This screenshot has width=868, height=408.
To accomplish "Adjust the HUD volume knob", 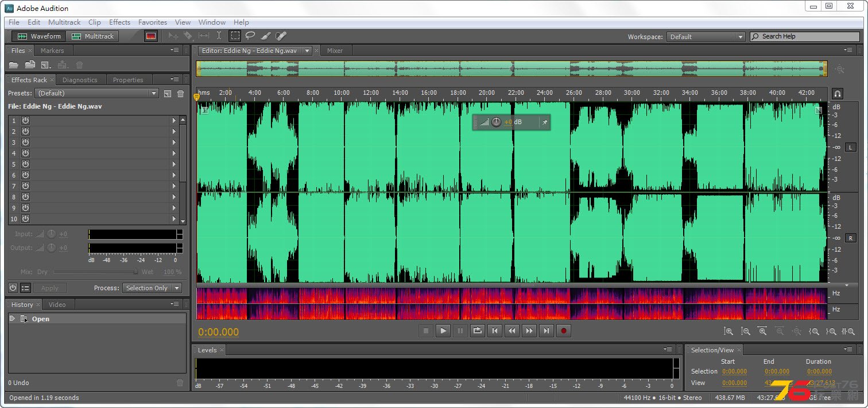I will coord(497,122).
